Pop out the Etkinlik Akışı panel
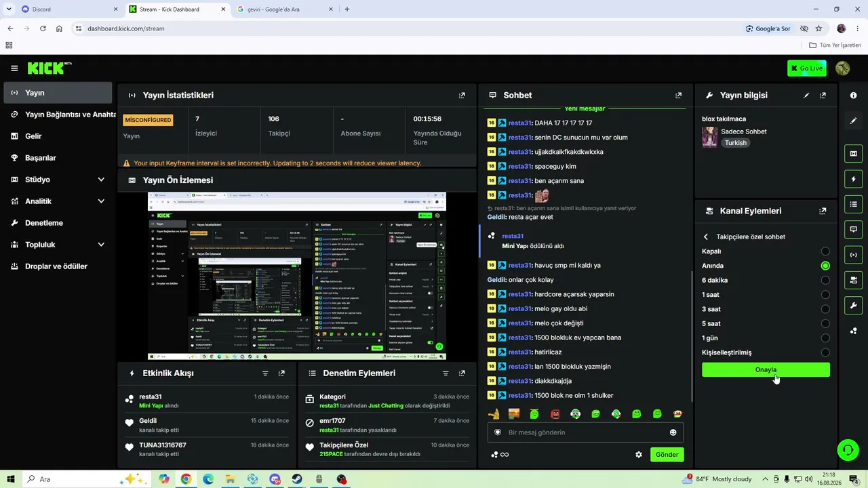 point(281,373)
